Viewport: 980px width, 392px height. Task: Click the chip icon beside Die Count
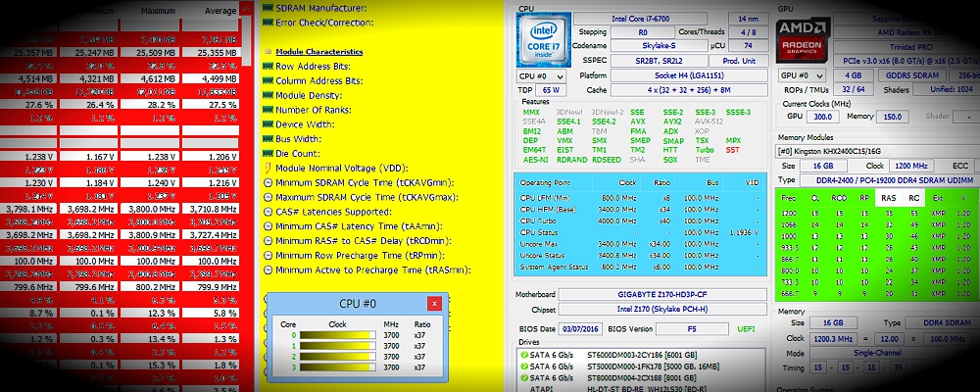coord(269,153)
